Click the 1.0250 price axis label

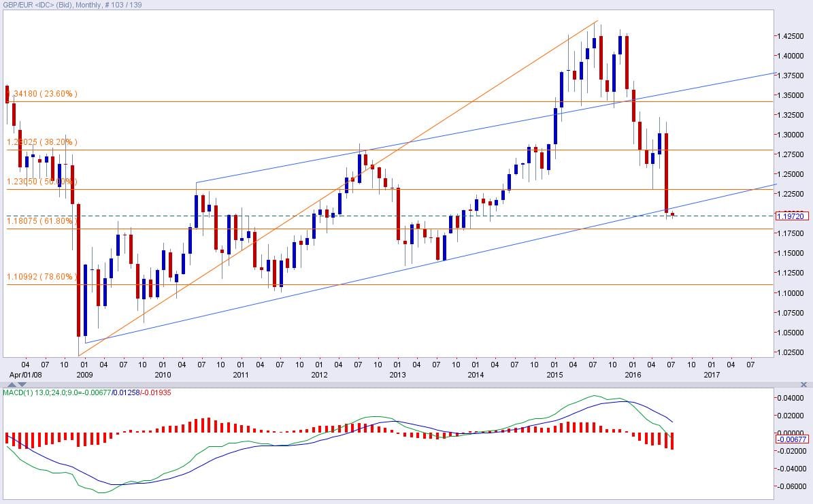tap(791, 352)
